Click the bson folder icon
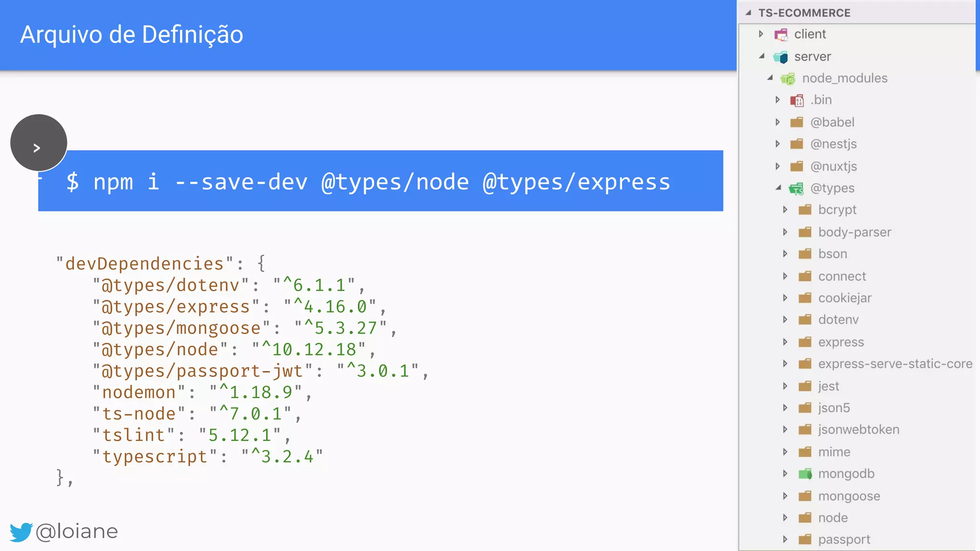Screen dimensions: 980x551 point(805,253)
